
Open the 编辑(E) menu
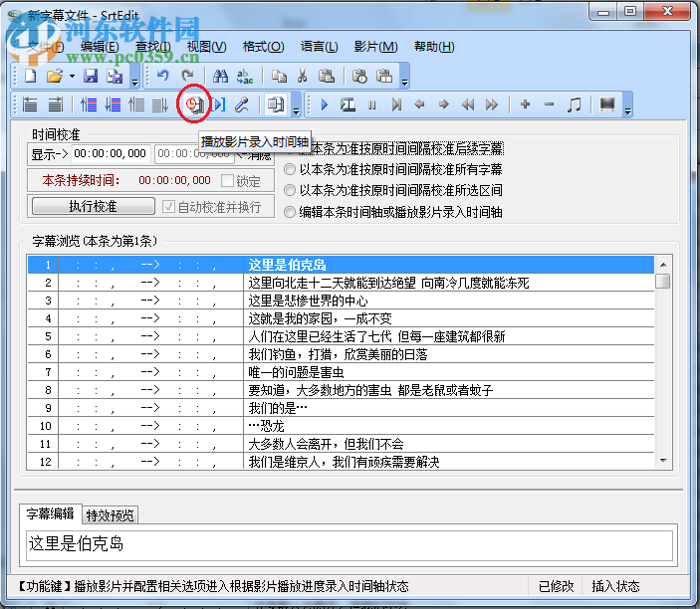tap(100, 47)
